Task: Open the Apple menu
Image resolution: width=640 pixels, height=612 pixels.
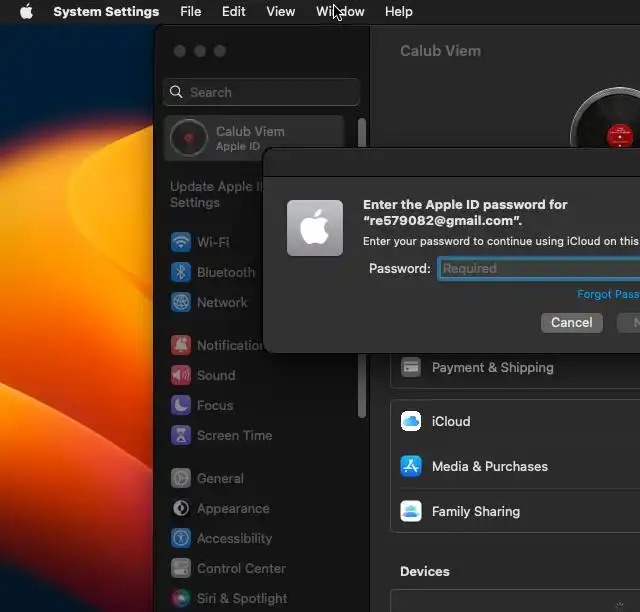Action: (26, 11)
